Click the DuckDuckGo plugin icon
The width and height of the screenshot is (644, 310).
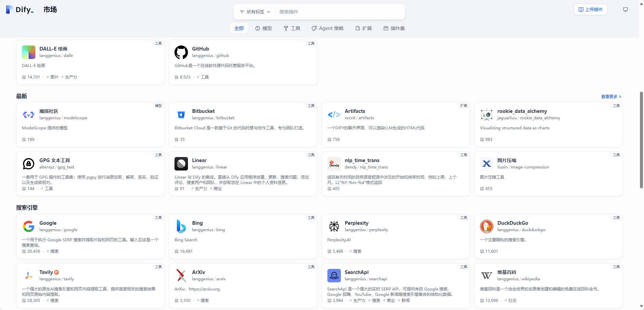coord(486,226)
